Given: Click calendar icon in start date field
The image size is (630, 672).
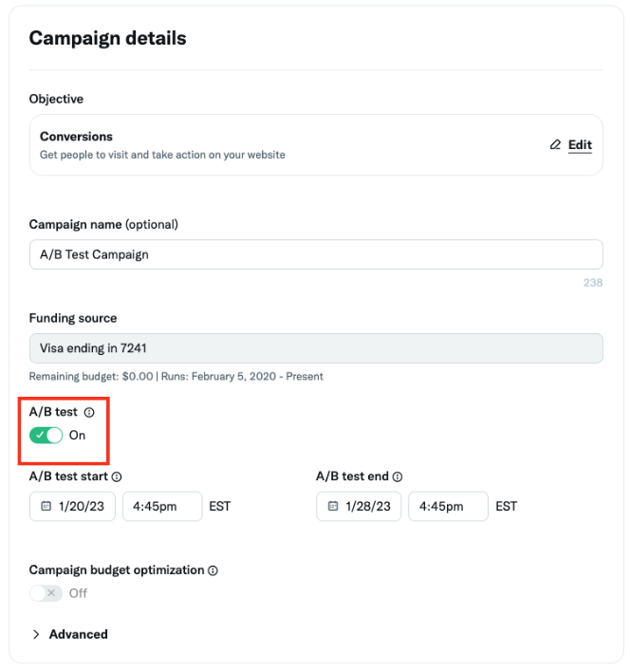Looking at the screenshot, I should click(x=46, y=506).
